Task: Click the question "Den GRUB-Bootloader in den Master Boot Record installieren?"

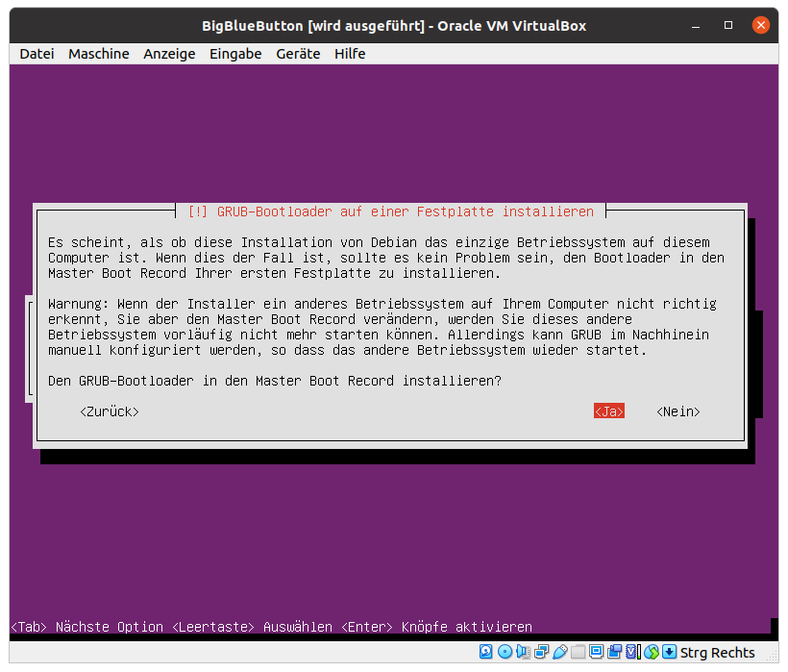Action: click(275, 381)
